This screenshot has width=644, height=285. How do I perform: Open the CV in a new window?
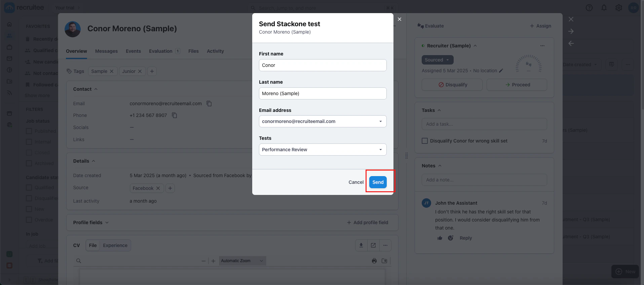tap(373, 245)
